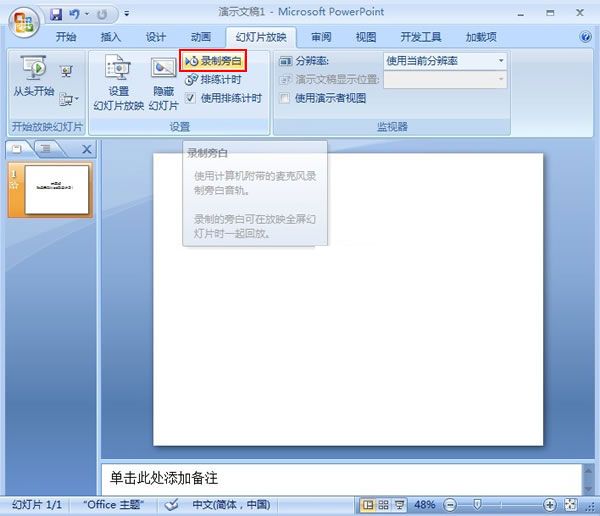Screen dimensions: 600x516
Task: Switch to the 动画 tab
Action: pyautogui.click(x=201, y=37)
